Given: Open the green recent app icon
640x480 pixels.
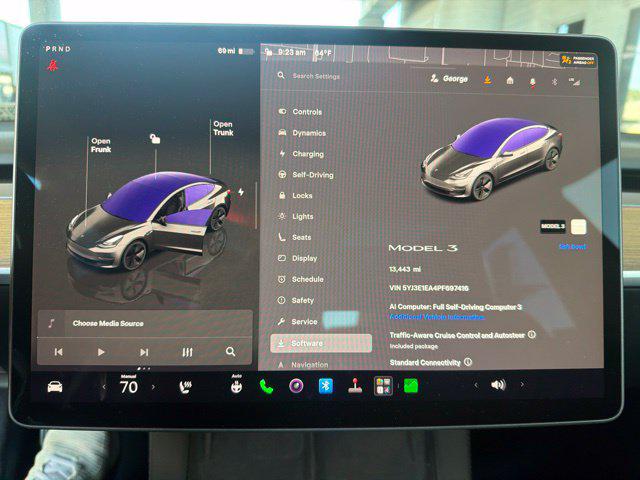Looking at the screenshot, I should (411, 386).
